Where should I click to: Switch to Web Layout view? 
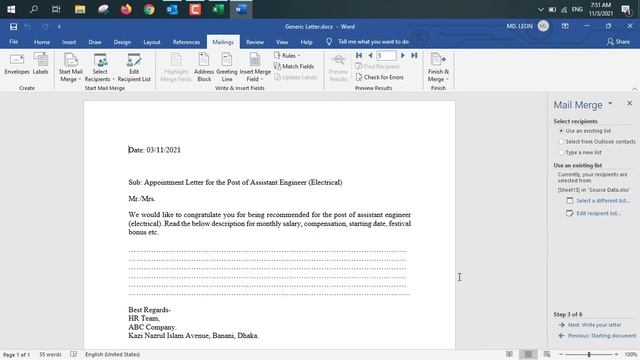[x=547, y=354]
